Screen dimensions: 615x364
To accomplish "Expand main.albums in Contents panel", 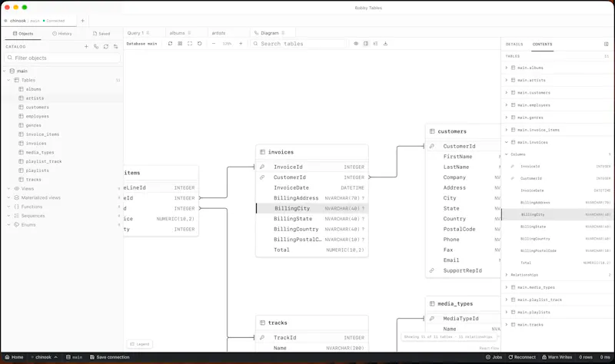I will click(x=507, y=68).
